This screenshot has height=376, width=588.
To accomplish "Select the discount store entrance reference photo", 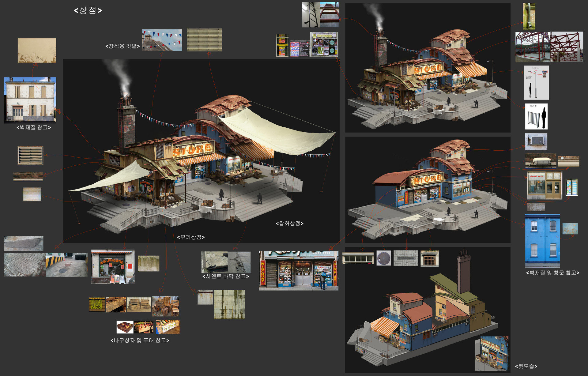I will pos(298,269).
